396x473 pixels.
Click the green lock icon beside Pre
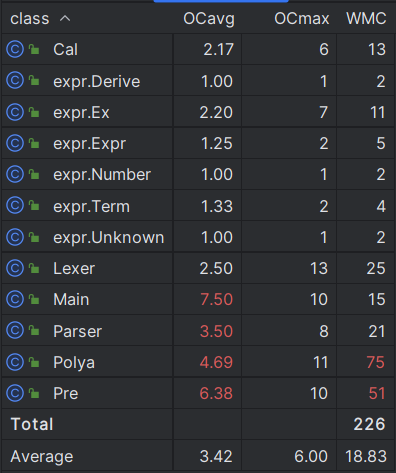[34, 393]
